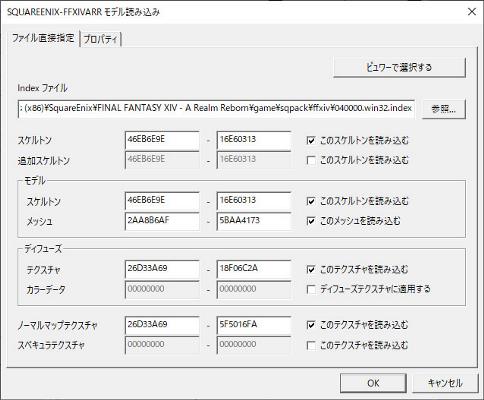This screenshot has height=400, width=484.
Task: Toggle このメッシュを読み込む checkbox
Action: coord(311,221)
